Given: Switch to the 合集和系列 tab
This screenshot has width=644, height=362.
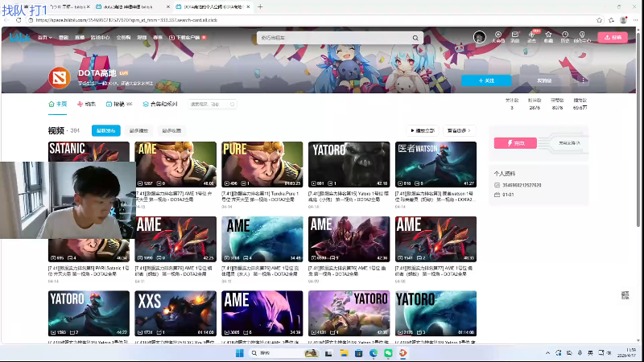Looking at the screenshot, I should [159, 105].
